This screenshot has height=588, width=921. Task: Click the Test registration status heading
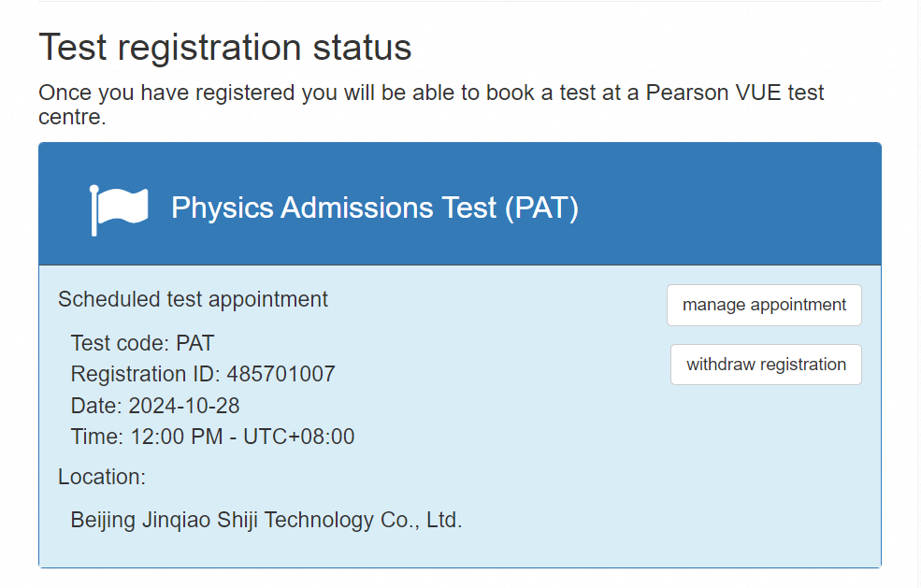pos(225,47)
